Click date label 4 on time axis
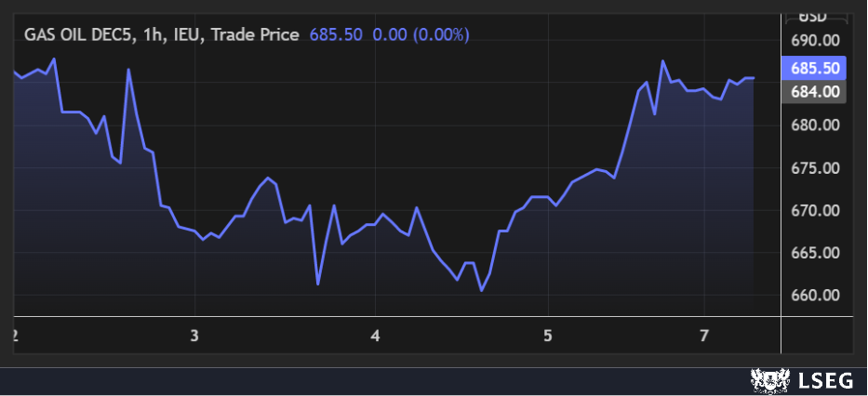868x396 pixels. point(376,335)
